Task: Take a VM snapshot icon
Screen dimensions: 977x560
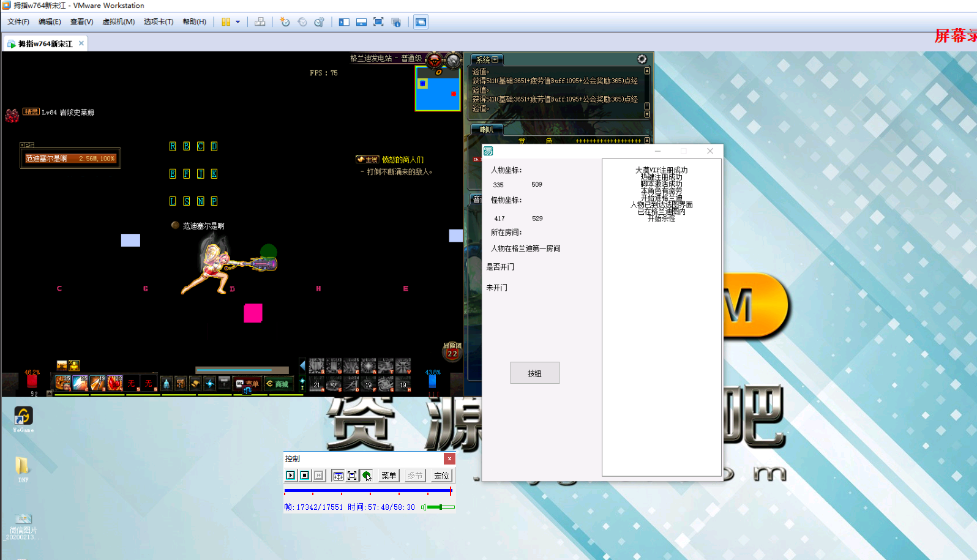Action: point(285,22)
